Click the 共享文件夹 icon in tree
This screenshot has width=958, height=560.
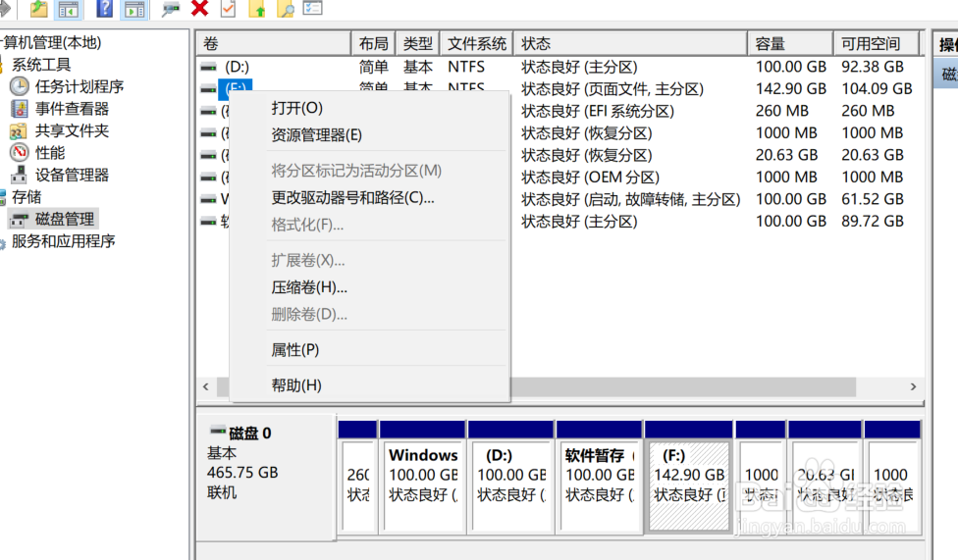[18, 130]
